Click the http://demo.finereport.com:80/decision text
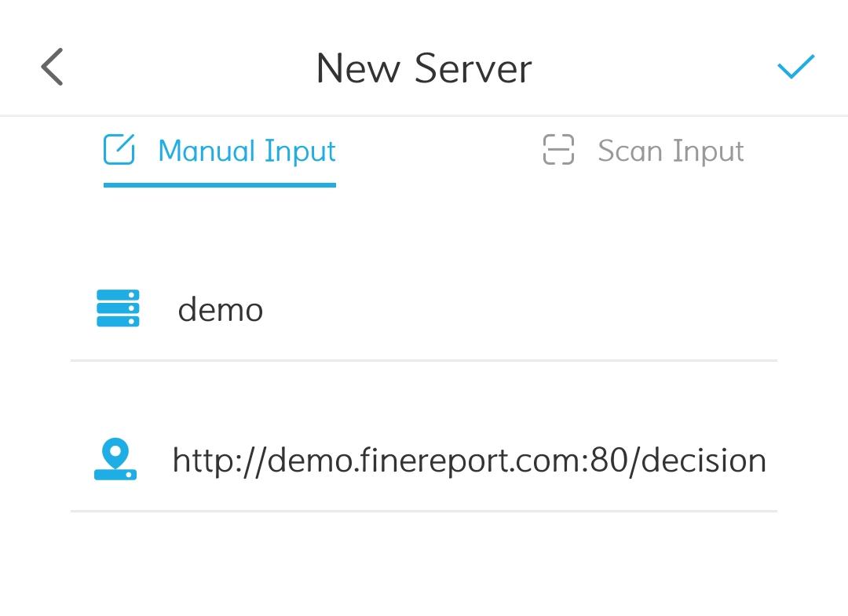Image resolution: width=848 pixels, height=616 pixels. point(469,461)
